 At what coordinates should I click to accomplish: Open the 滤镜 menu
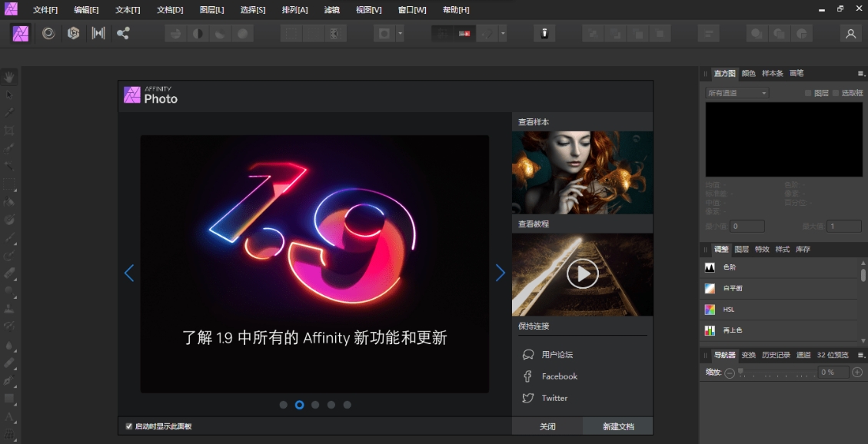click(x=331, y=10)
